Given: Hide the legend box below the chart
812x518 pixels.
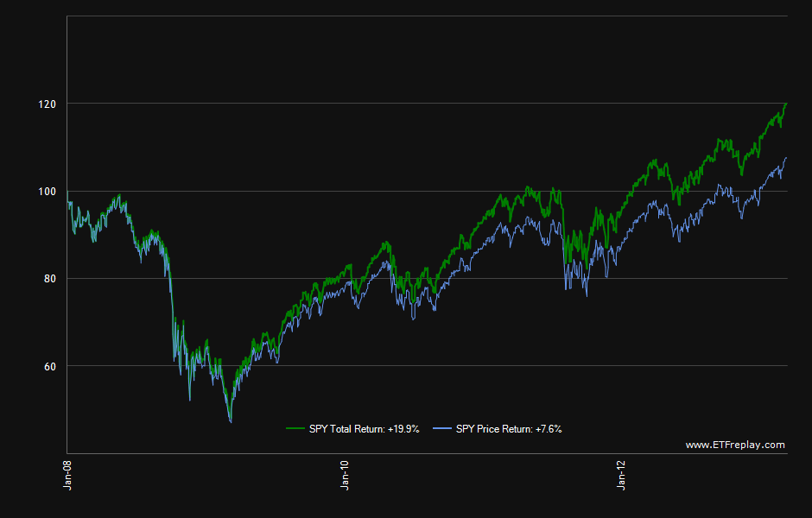Looking at the screenshot, I should tap(423, 427).
